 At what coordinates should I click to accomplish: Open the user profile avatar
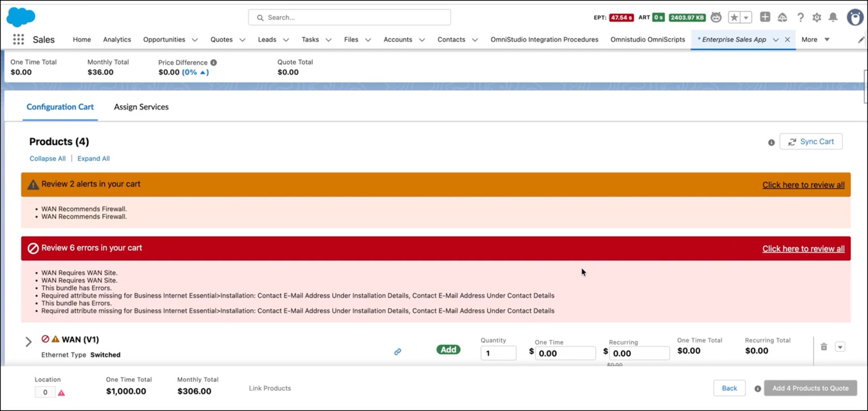tap(855, 17)
